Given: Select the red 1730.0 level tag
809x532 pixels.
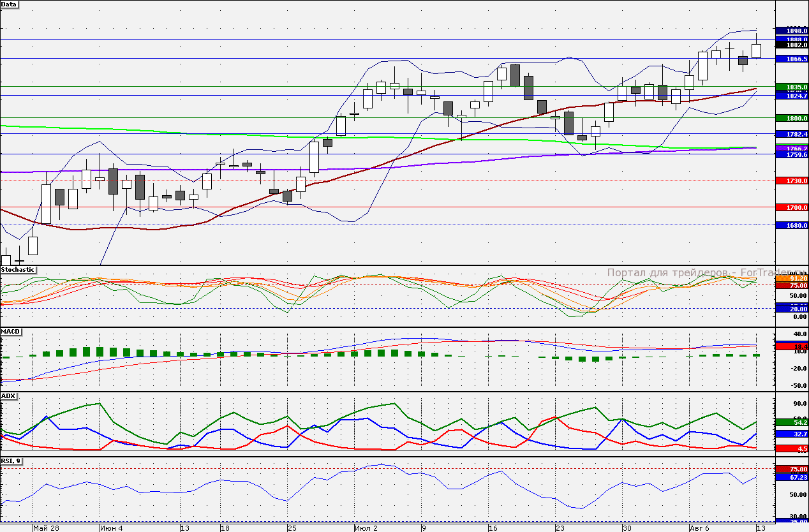Looking at the screenshot, I should pos(791,181).
